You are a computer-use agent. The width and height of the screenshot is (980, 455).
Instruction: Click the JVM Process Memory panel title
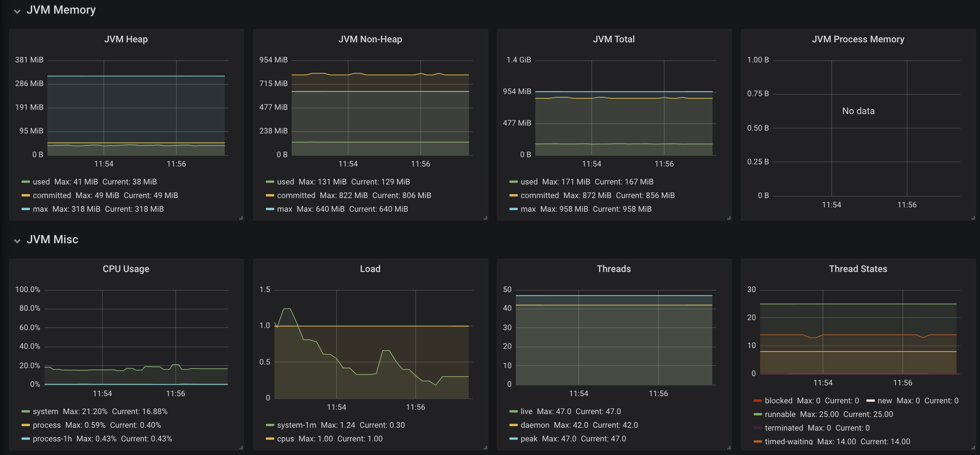857,39
